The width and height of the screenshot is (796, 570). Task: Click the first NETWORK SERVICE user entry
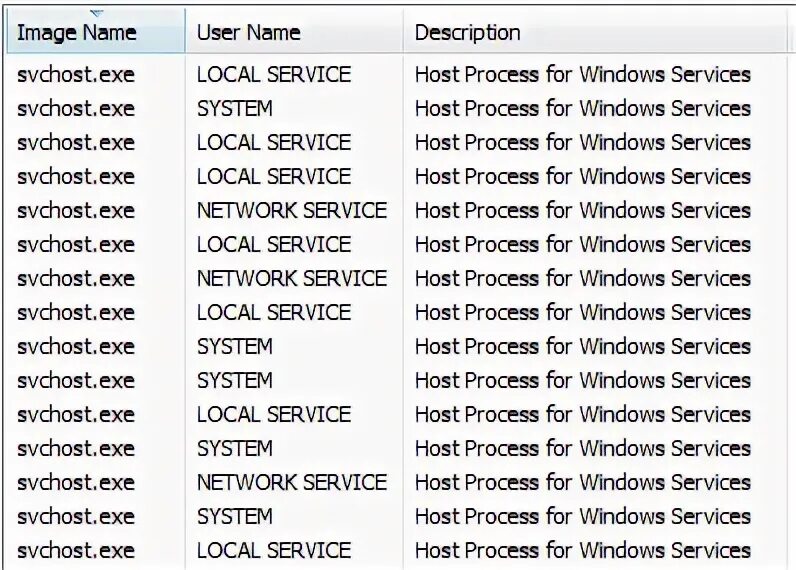(291, 210)
